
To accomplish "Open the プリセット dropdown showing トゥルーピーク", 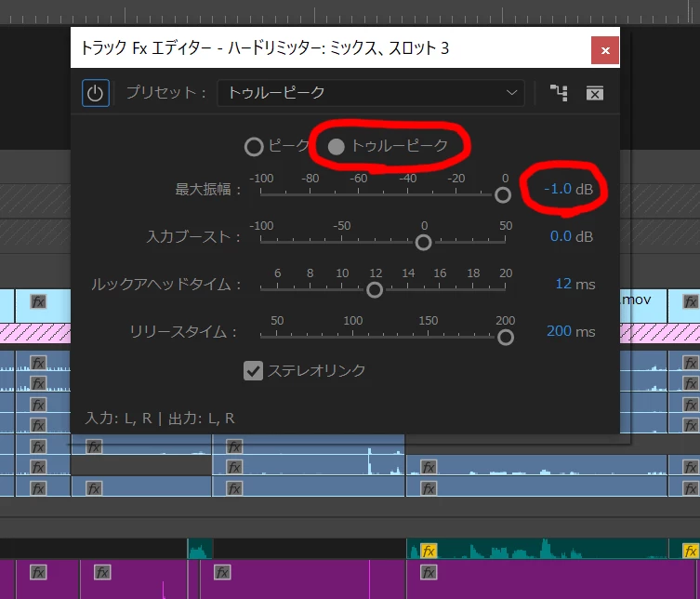I will (x=371, y=93).
